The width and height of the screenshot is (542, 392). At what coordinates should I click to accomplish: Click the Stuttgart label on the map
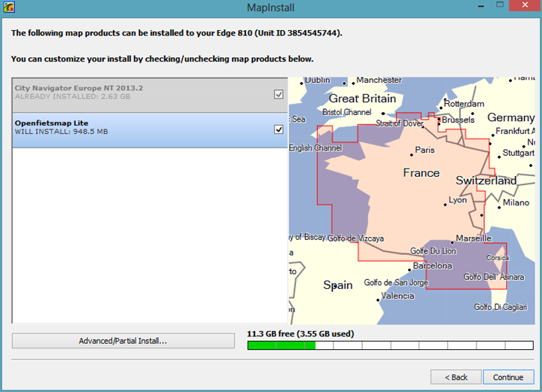(518, 153)
